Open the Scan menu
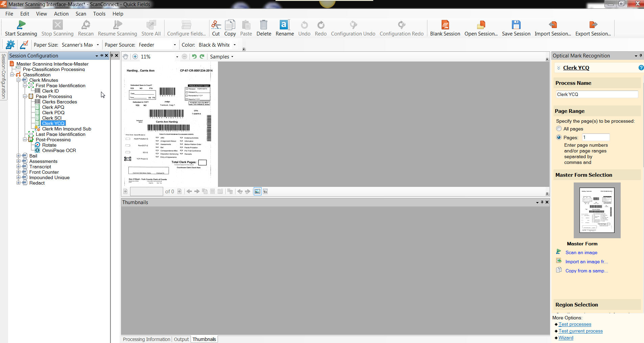 81,14
